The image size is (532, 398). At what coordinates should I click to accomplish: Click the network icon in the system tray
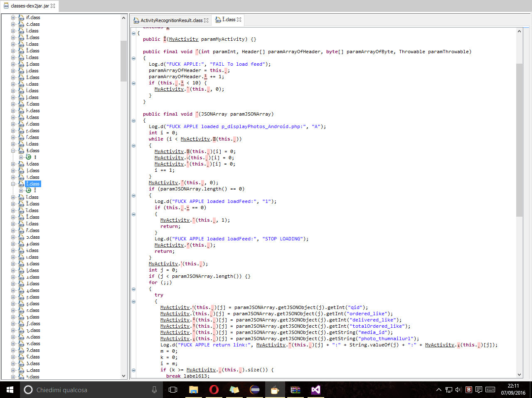pos(449,390)
